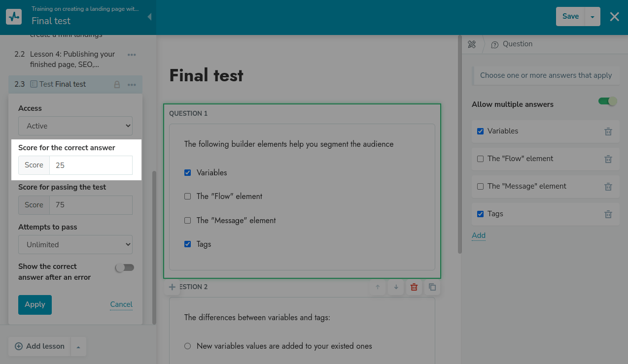Screen dimensions: 628x364
Task: Click trash icon next to Tags answer
Action: point(608,214)
